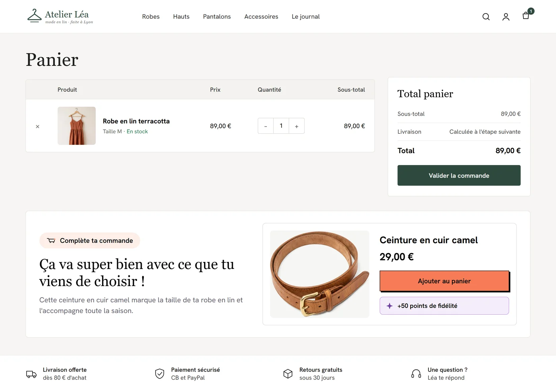Open the camel leather belt image
Image resolution: width=556 pixels, height=392 pixels.
point(320,274)
